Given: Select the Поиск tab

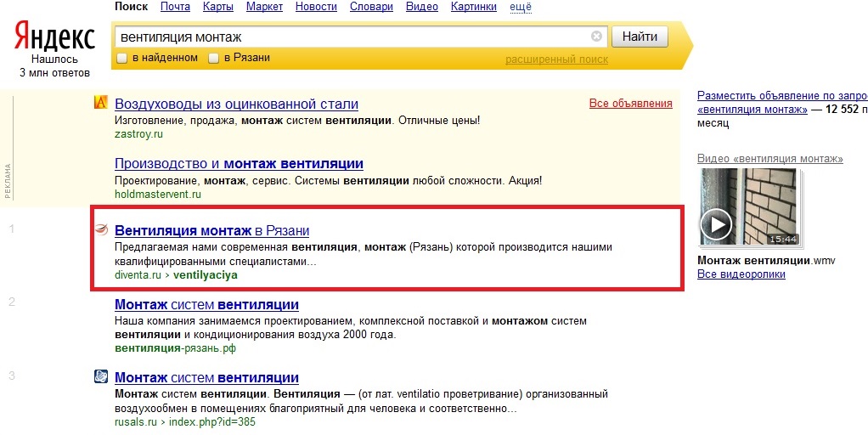Looking at the screenshot, I should coord(131,7).
